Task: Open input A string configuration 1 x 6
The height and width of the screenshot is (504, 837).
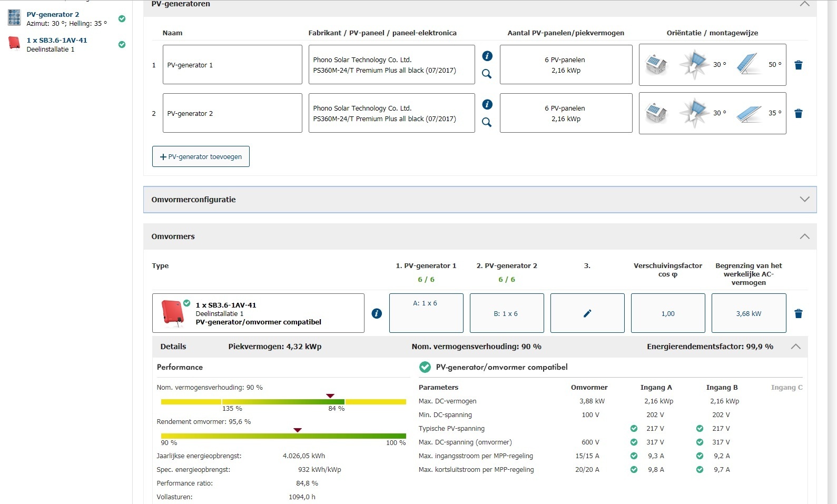Action: tap(426, 313)
